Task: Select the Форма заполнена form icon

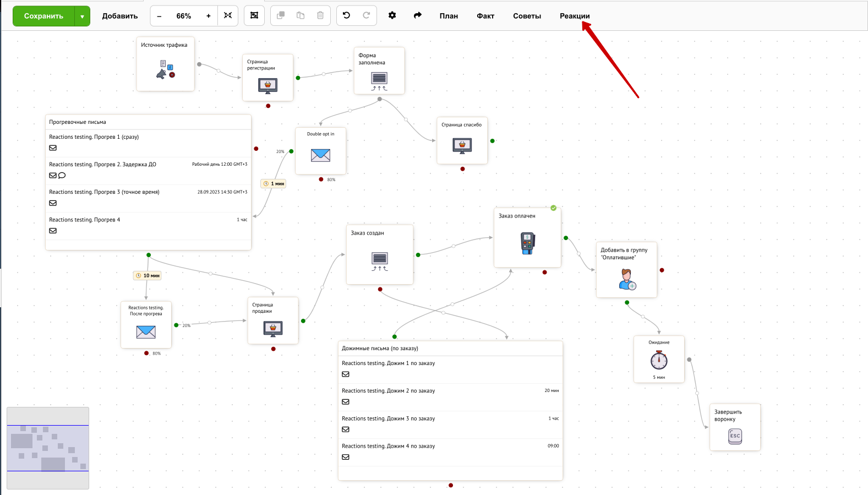Action: (x=379, y=81)
